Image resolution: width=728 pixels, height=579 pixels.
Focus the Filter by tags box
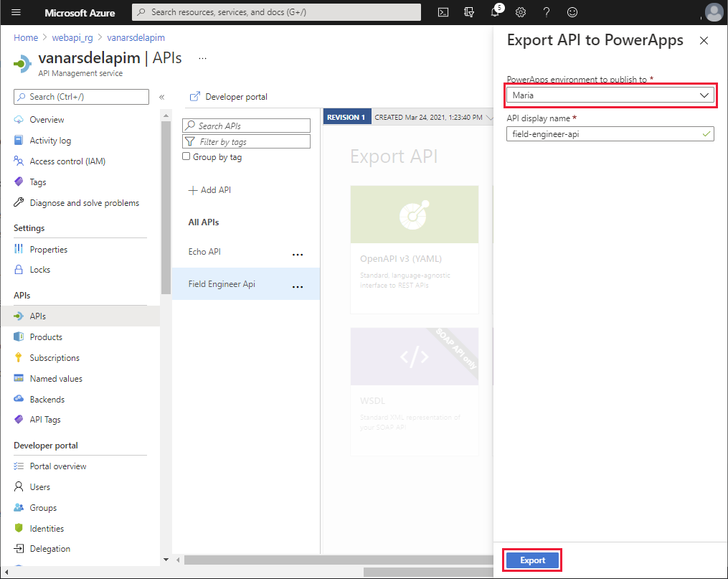coord(247,141)
